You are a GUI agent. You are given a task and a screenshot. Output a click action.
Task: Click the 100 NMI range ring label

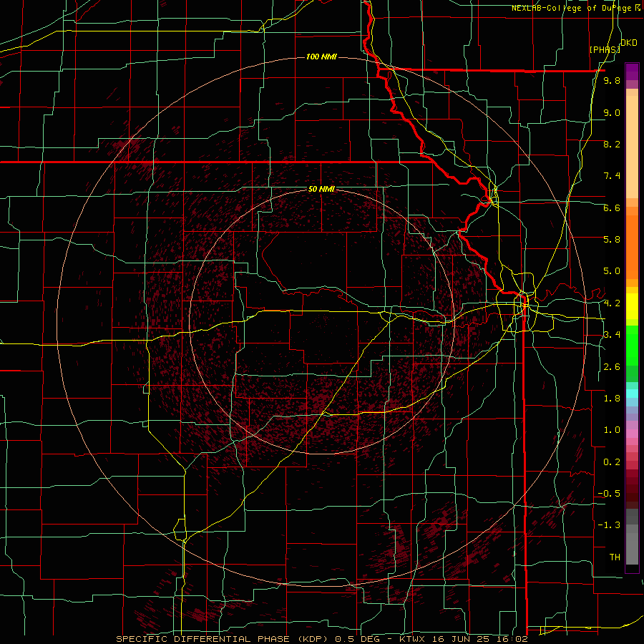pos(321,57)
